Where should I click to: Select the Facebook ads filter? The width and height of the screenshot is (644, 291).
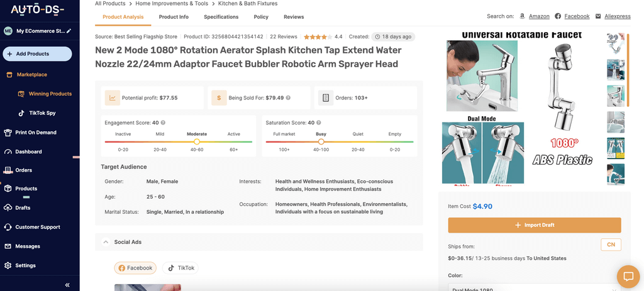coord(135,268)
